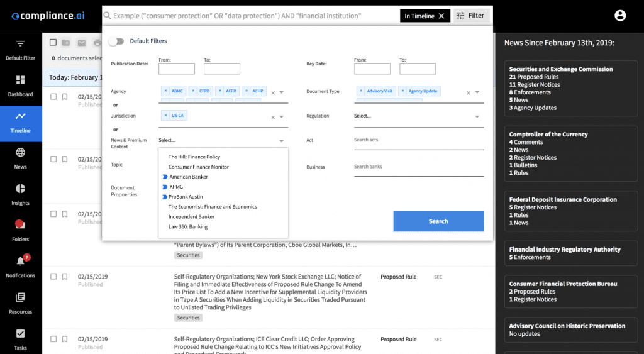Choose ProBank Austin option
644x354 pixels.
[186, 197]
